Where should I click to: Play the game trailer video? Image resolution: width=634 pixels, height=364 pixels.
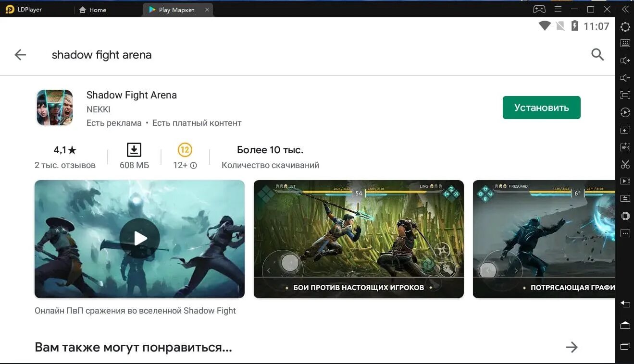click(x=139, y=239)
